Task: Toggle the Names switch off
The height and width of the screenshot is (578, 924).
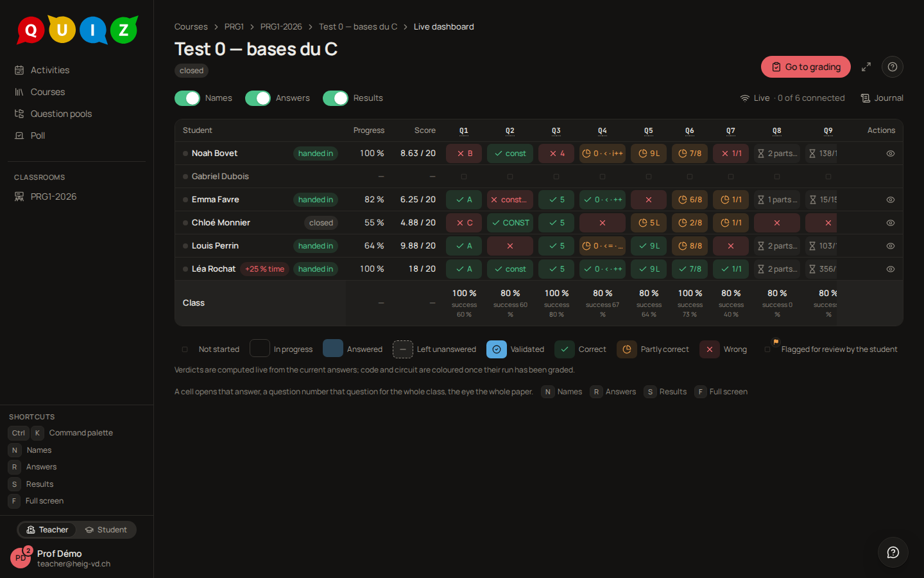Action: [187, 98]
